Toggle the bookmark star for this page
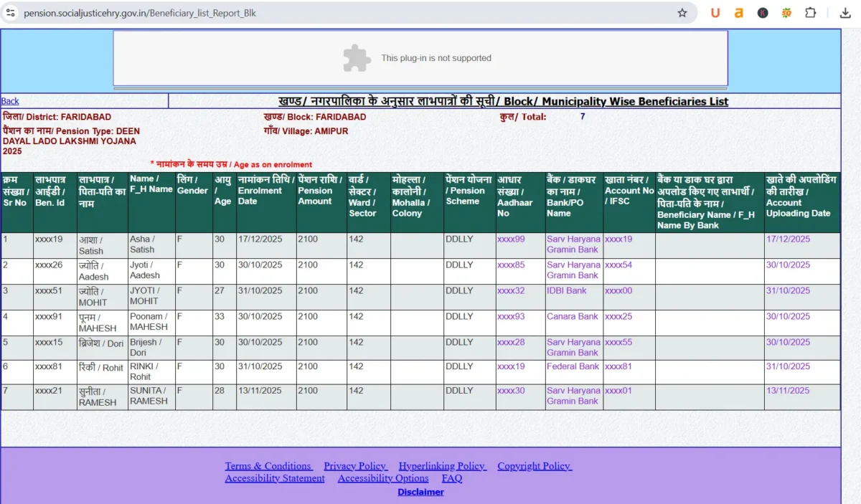861x504 pixels. (x=682, y=12)
